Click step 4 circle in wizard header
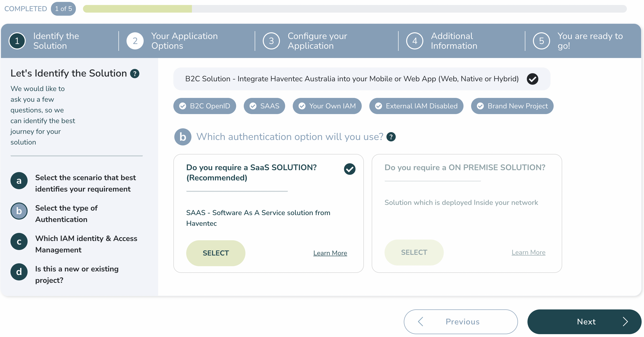 point(415,41)
